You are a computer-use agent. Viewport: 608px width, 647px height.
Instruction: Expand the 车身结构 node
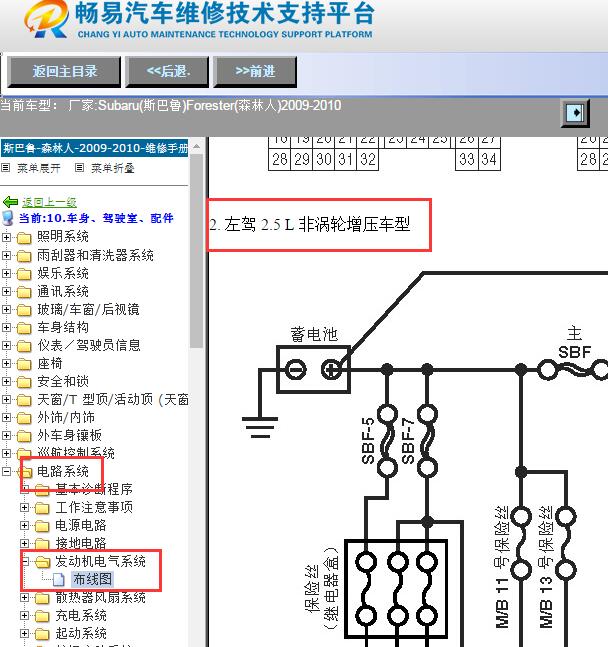pyautogui.click(x=6, y=327)
